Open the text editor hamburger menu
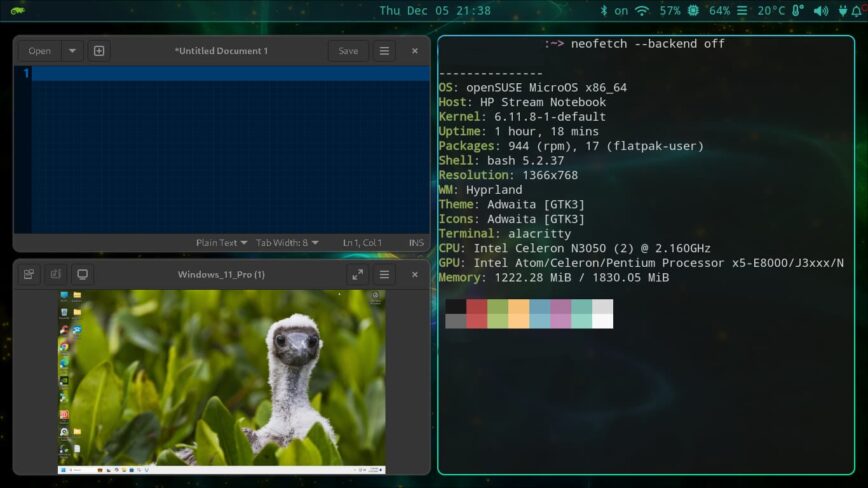The height and width of the screenshot is (488, 868). 383,51
